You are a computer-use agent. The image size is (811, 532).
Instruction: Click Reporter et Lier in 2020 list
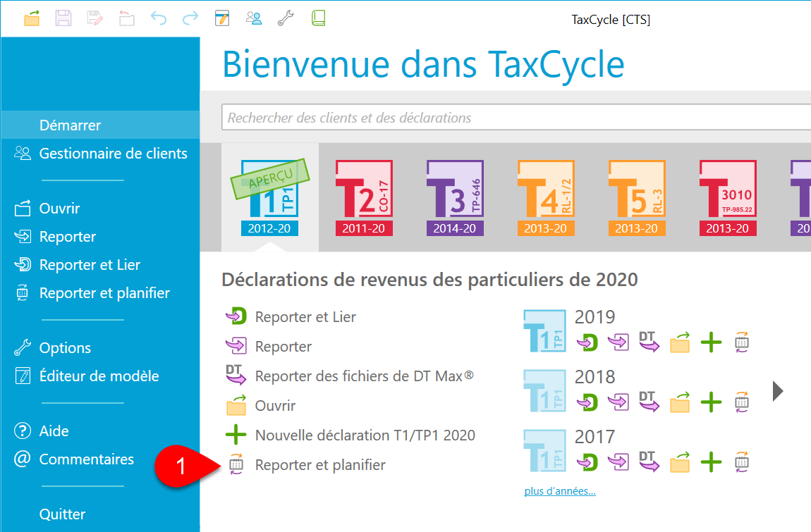[291, 316]
